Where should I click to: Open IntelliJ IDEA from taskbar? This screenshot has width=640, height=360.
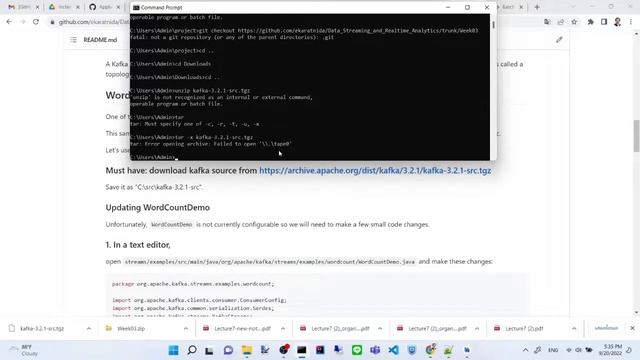320,350
